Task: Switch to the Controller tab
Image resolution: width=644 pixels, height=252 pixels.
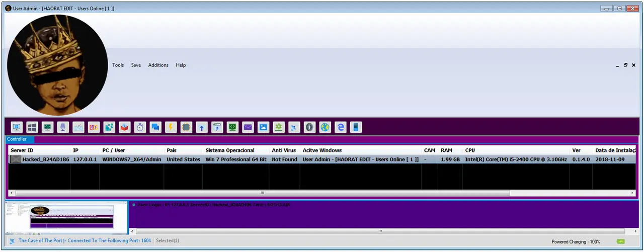Action: (17, 139)
